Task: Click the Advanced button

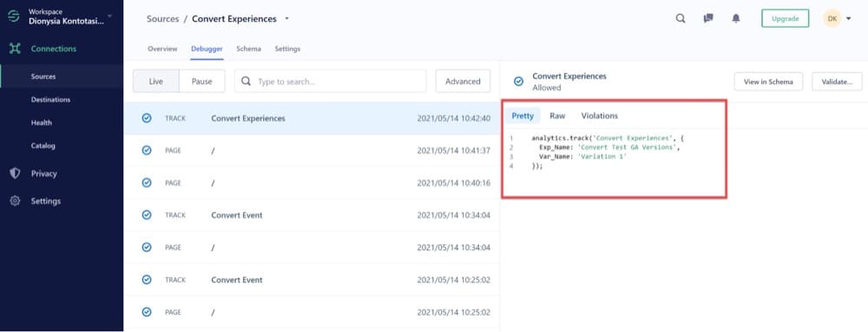Action: 463,81
